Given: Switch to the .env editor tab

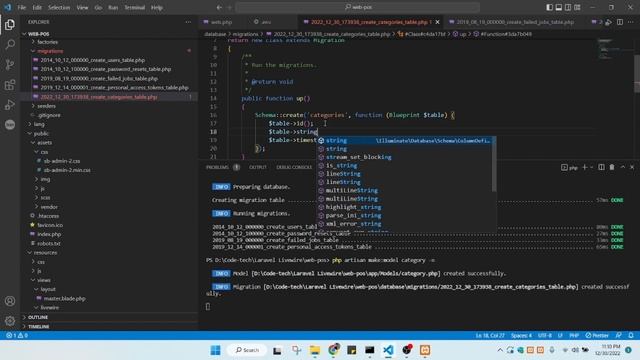Looking at the screenshot, I should click(x=266, y=22).
